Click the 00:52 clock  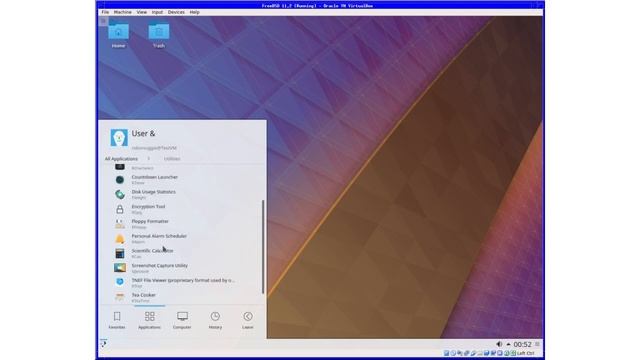[522, 344]
